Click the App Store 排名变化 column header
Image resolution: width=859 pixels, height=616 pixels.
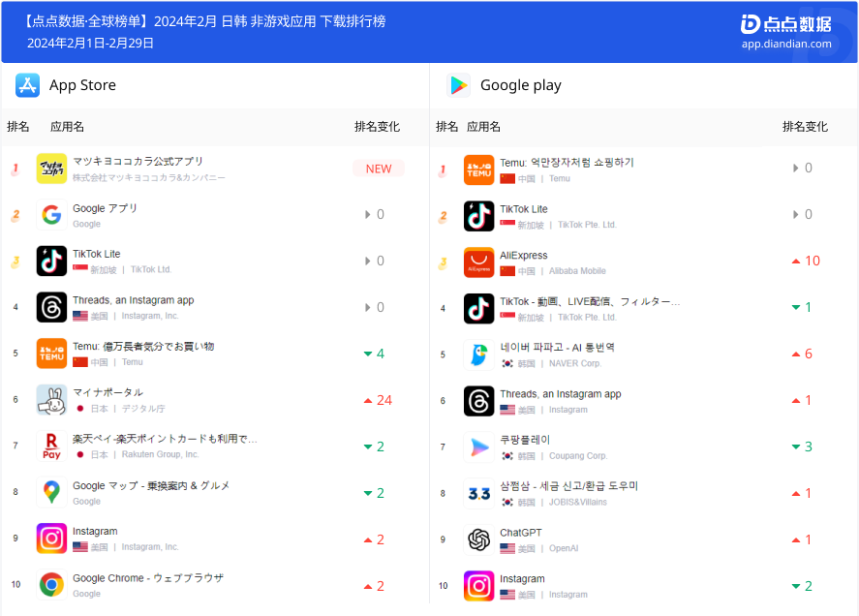pyautogui.click(x=377, y=127)
